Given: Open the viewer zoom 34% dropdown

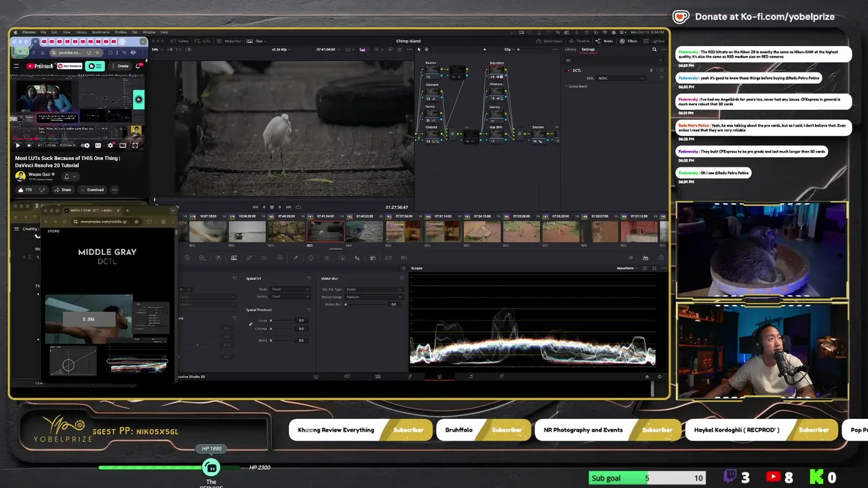Looking at the screenshot, I should point(157,49).
